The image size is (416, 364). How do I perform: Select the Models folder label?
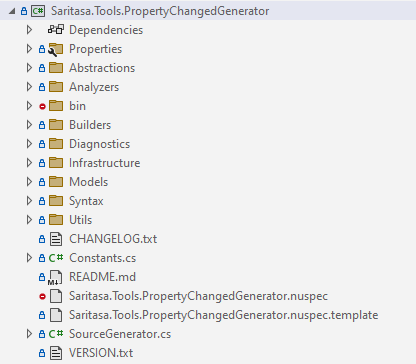[89, 182]
